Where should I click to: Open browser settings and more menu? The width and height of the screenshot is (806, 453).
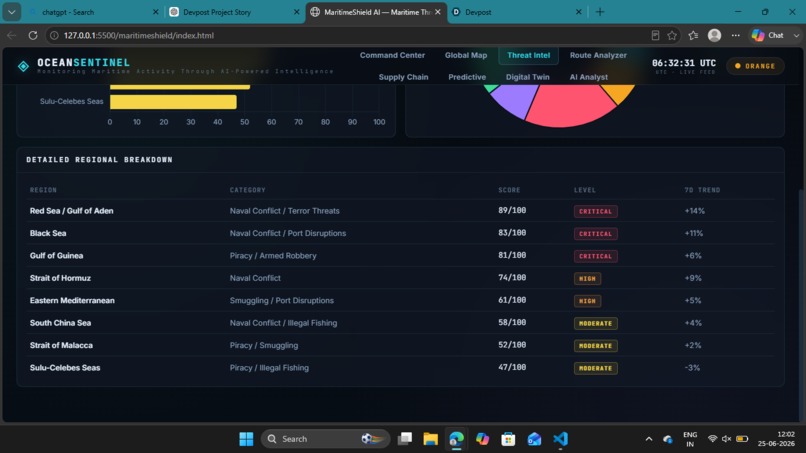(x=736, y=35)
